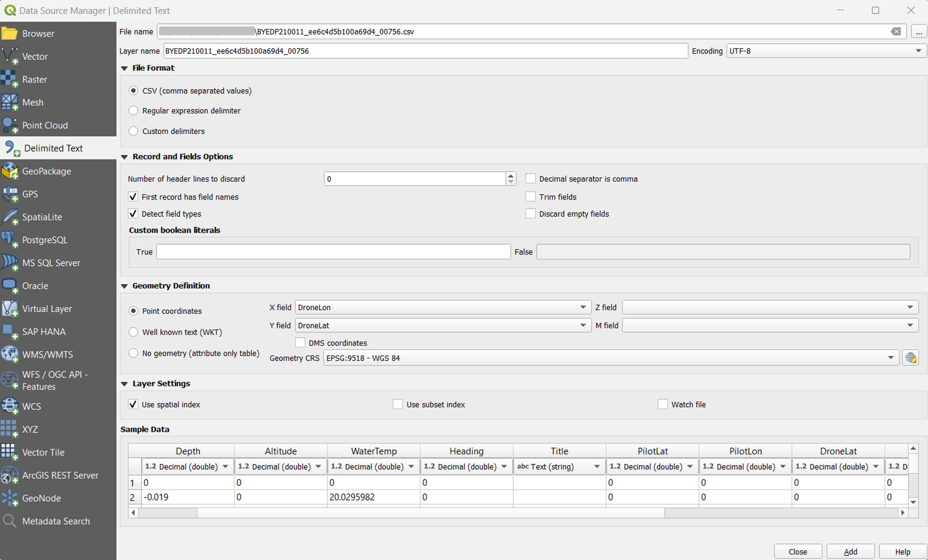Viewport: 928px width, 560px height.
Task: Enable Trim fields checkbox
Action: click(x=530, y=197)
